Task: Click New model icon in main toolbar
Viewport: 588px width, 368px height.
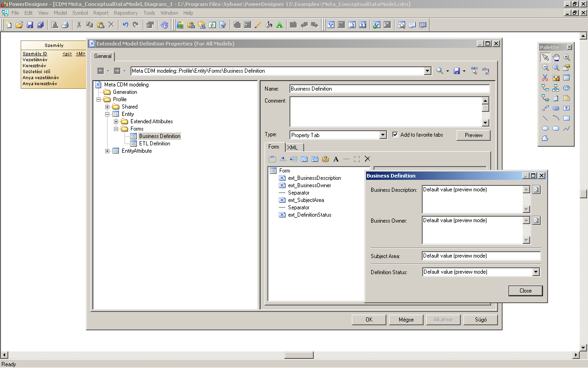Action: point(9,25)
